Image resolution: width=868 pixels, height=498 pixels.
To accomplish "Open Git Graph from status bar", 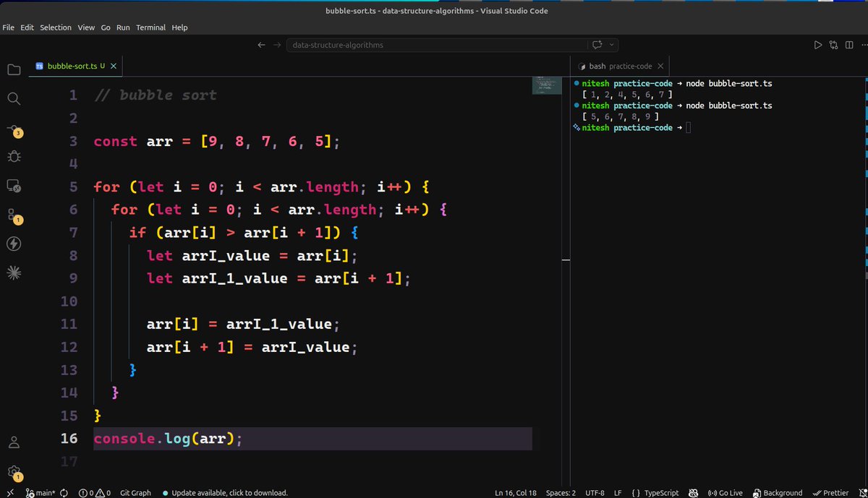I will (135, 492).
